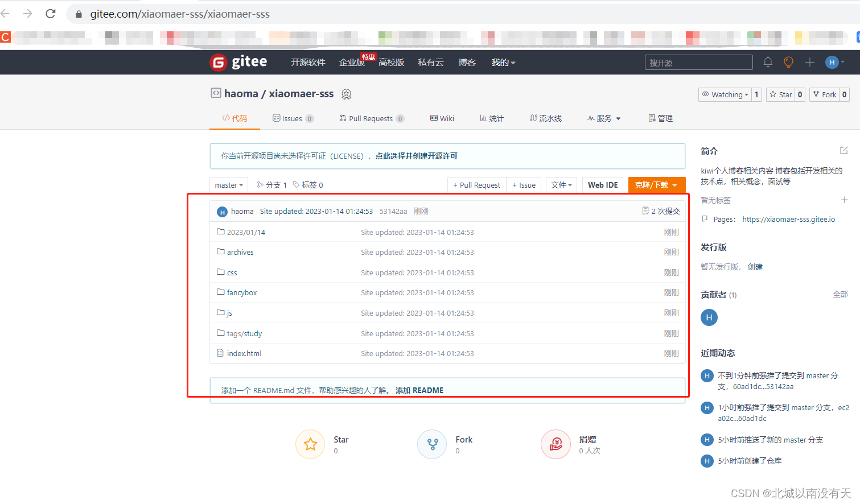860x504 pixels.
Task: Open user avatar menu in header
Action: click(x=835, y=62)
